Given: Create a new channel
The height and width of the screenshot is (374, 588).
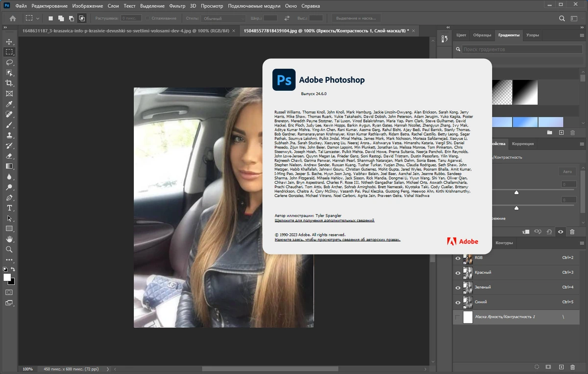Looking at the screenshot, I should click(561, 367).
